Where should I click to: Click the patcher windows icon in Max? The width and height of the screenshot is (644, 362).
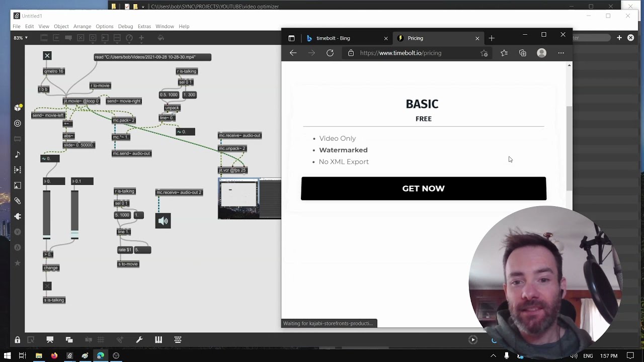pos(69,340)
